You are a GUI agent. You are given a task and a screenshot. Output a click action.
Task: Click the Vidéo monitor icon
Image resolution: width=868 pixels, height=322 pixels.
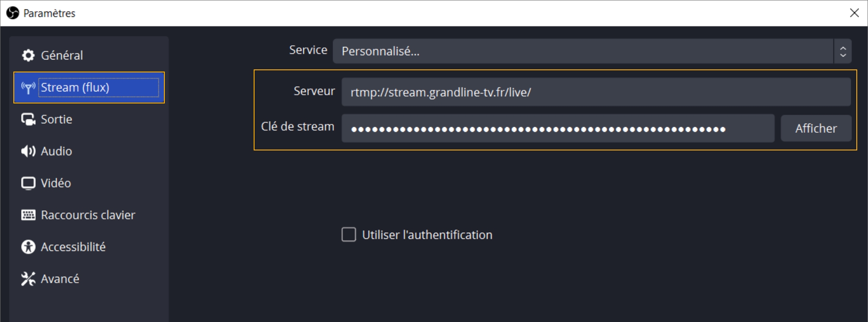28,183
